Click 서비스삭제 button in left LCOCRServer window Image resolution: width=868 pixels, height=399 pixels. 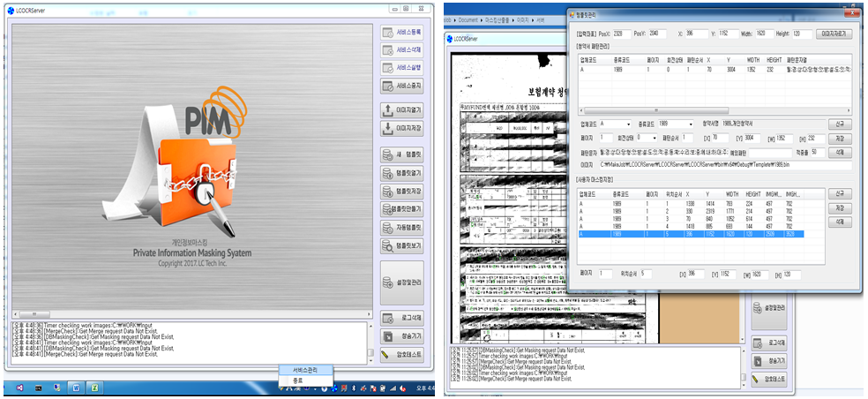402,49
